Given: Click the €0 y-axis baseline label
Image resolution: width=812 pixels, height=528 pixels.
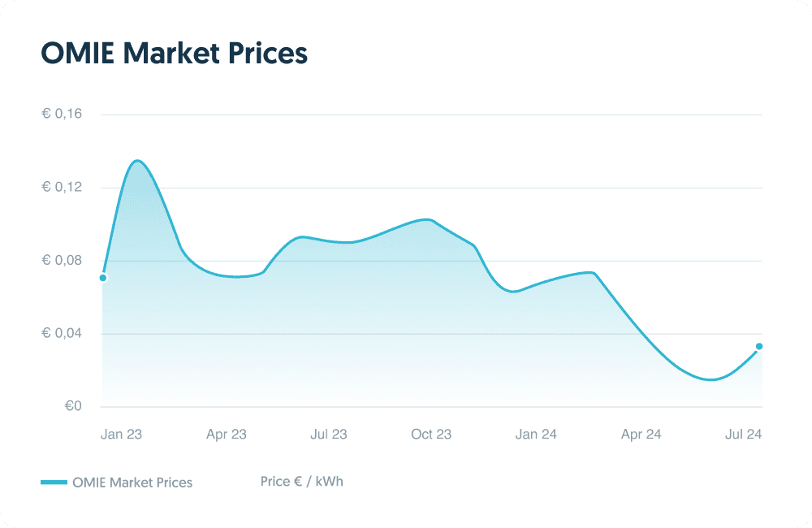Looking at the screenshot, I should [73, 407].
